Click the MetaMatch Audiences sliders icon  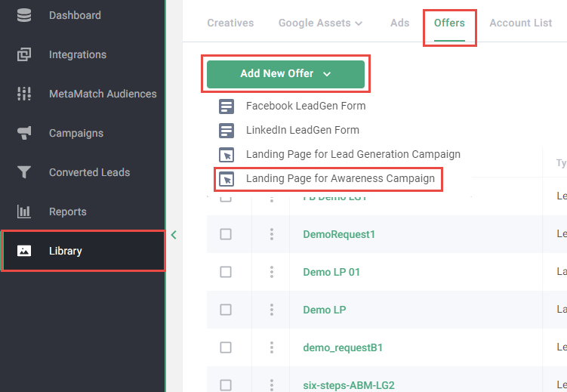[x=24, y=94]
